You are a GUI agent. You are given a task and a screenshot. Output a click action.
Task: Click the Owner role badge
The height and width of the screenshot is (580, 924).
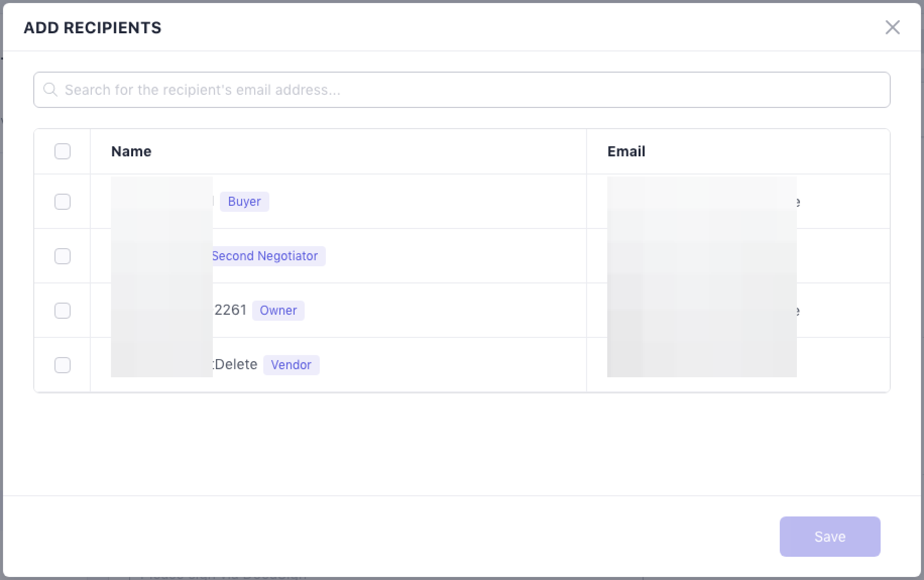278,311
